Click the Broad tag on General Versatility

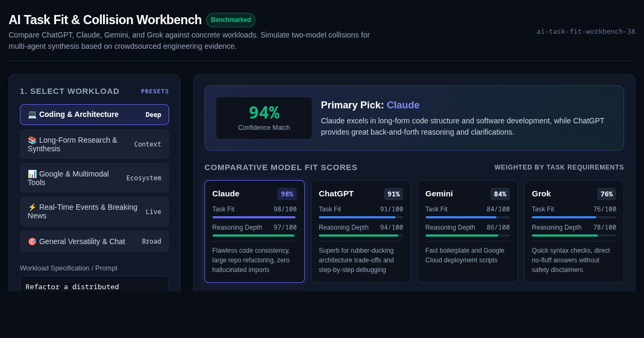point(151,241)
